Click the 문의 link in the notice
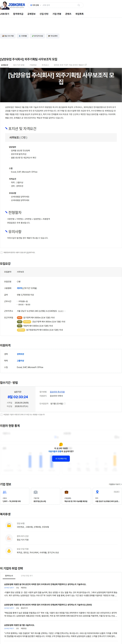This screenshot has height=644, width=122. pos(28,253)
